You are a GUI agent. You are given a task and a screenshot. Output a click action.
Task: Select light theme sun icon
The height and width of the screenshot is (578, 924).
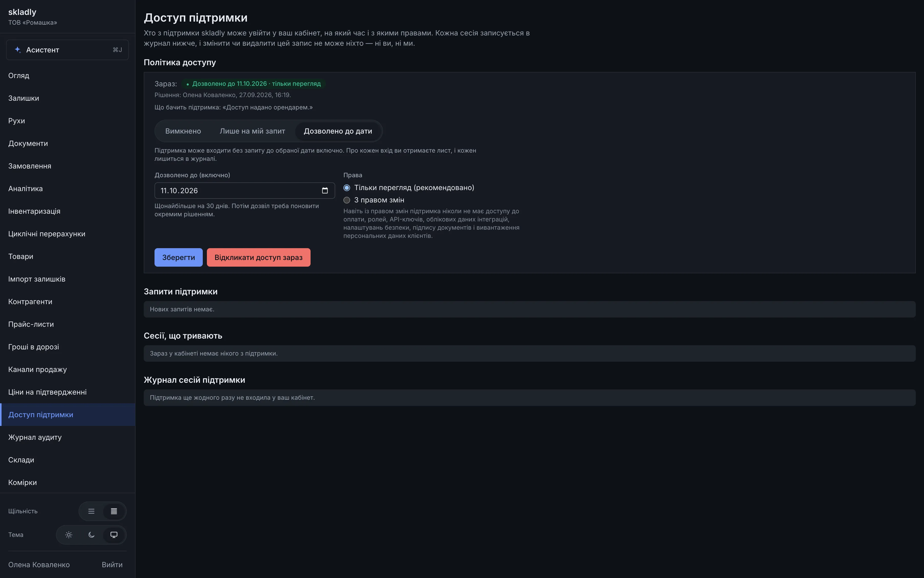(x=69, y=535)
